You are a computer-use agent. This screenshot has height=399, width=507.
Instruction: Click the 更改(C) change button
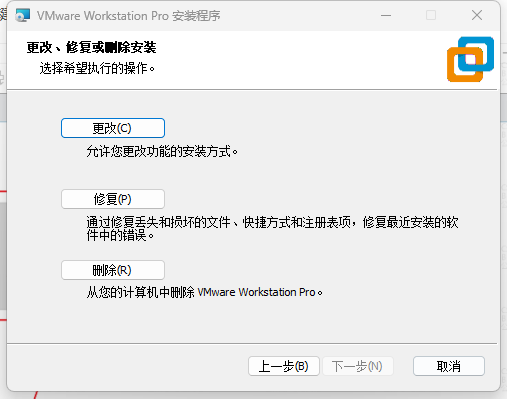coord(113,128)
